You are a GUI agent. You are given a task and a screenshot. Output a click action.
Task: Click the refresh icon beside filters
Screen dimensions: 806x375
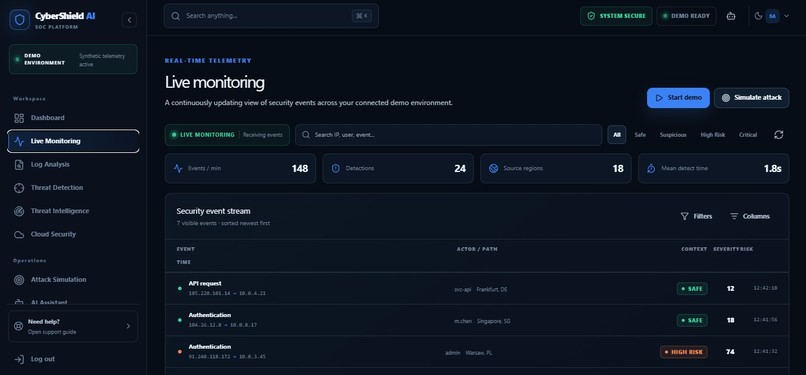779,135
